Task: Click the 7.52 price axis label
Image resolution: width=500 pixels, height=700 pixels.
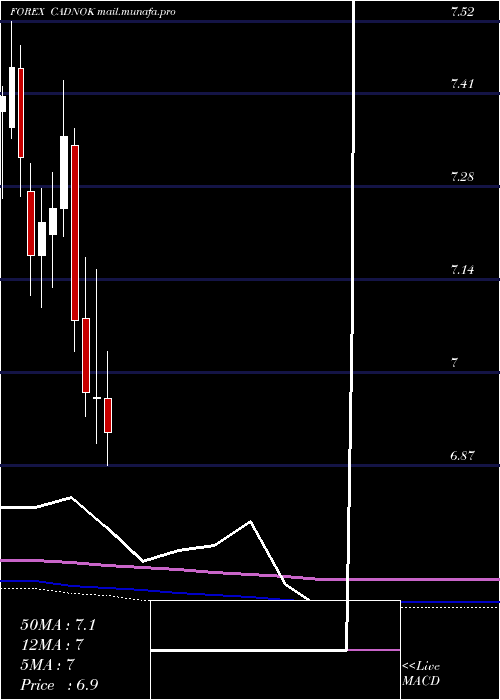Action: (x=462, y=12)
